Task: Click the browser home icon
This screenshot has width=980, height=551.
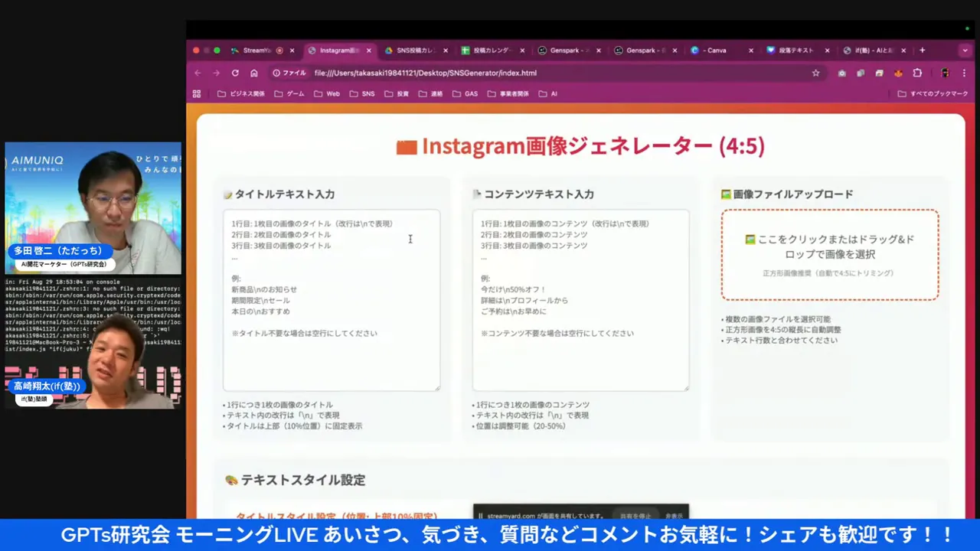Action: [254, 73]
